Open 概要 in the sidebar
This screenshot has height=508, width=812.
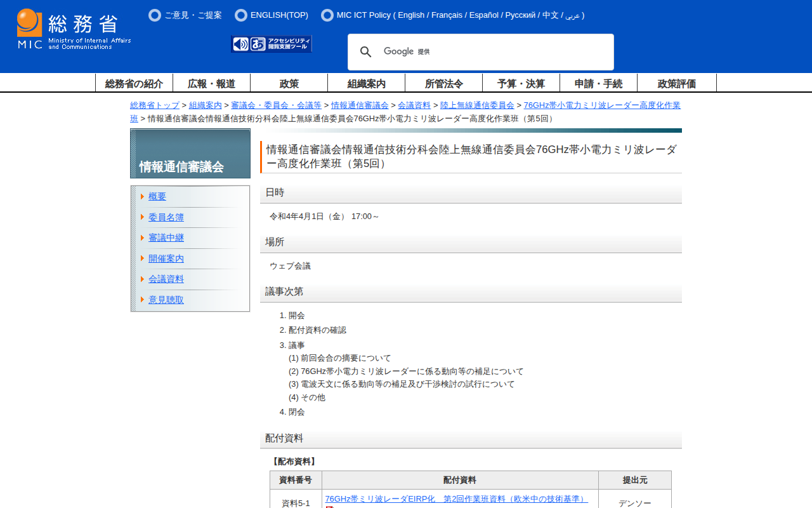click(157, 197)
